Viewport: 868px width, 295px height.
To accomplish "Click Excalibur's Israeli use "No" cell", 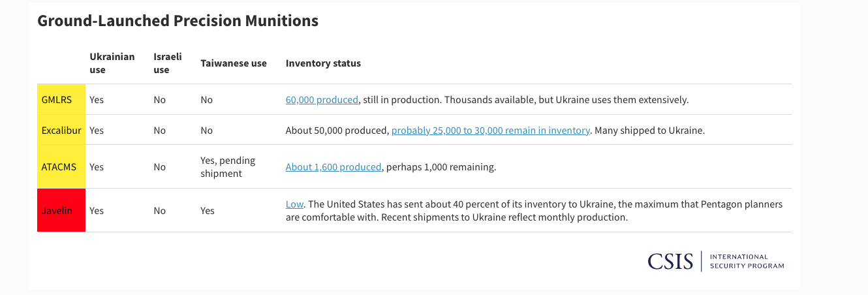I will pos(160,131).
